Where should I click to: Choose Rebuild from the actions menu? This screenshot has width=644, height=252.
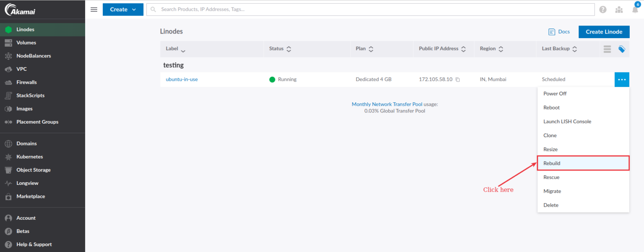[x=551, y=163]
